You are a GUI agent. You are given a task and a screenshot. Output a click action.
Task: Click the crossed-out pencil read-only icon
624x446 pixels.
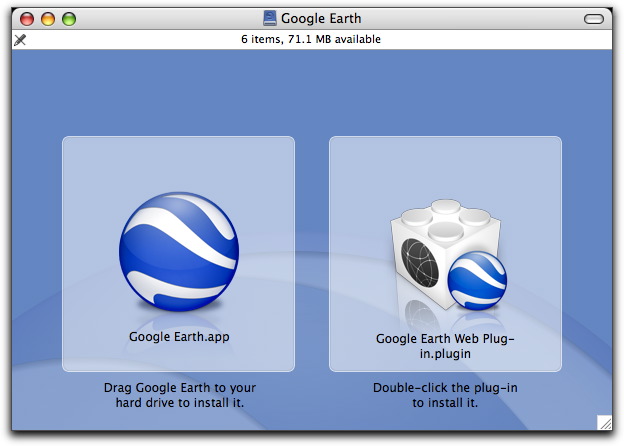point(20,40)
